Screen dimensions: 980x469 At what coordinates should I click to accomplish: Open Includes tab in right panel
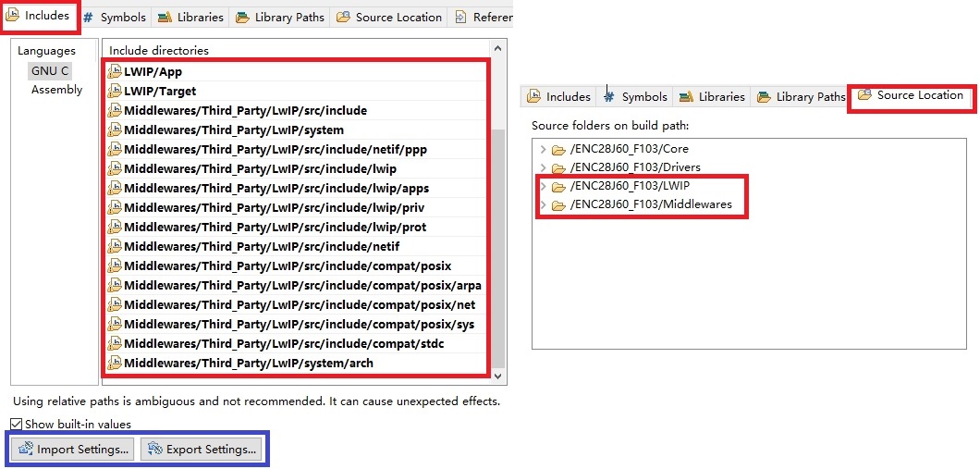(x=558, y=97)
